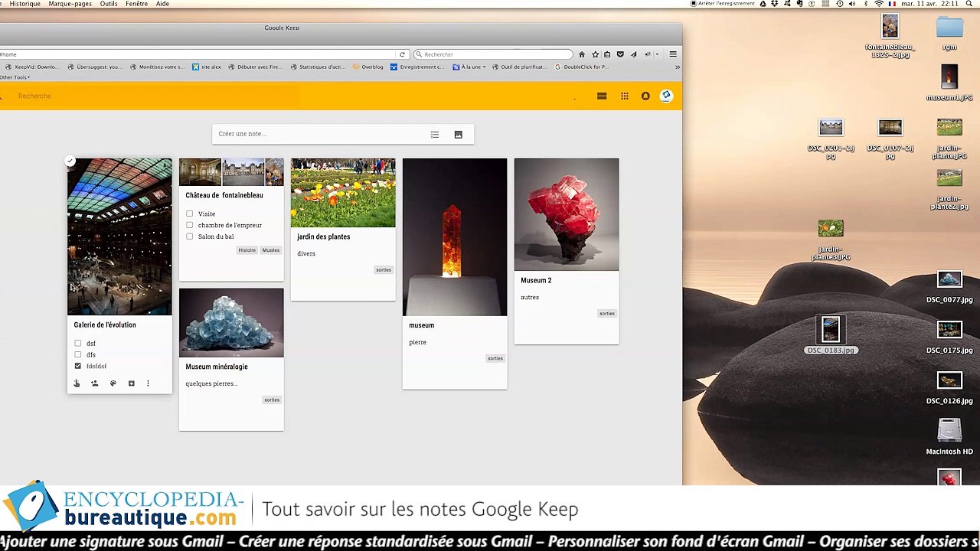
Task: Click the Pocket icon in Firefox toolbar
Action: (620, 54)
